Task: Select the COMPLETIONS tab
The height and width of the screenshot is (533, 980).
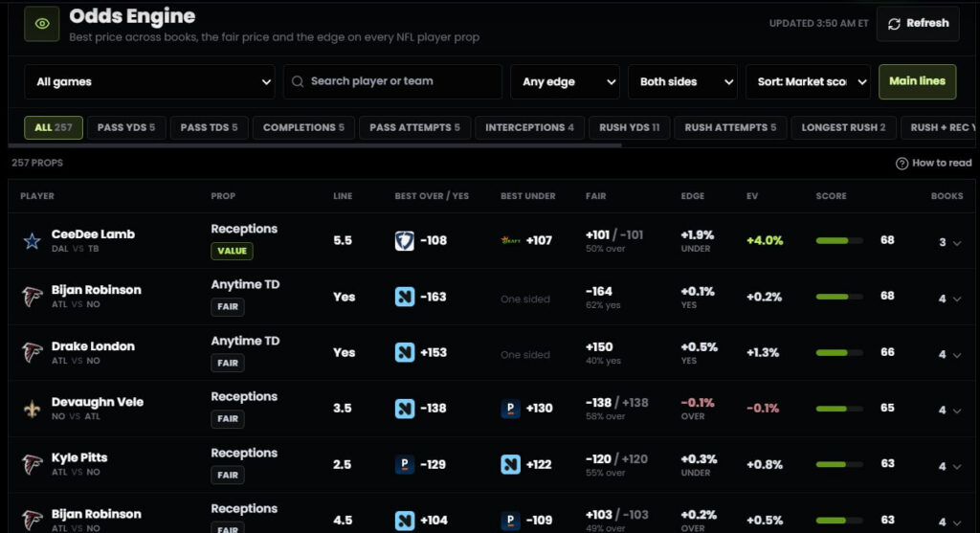Action: coord(303,127)
